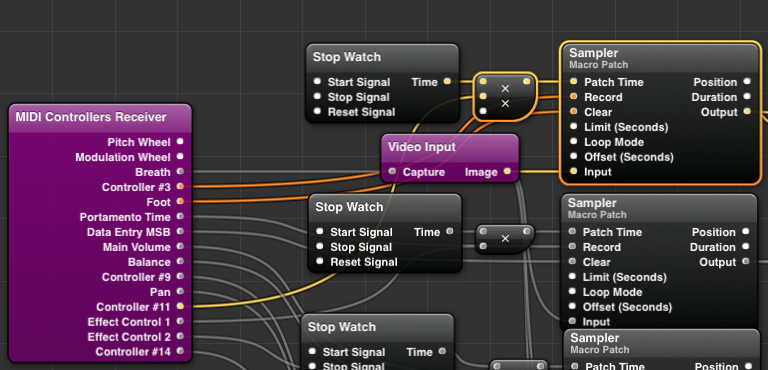Click the Breath output port
768x370 pixels.
180,172
